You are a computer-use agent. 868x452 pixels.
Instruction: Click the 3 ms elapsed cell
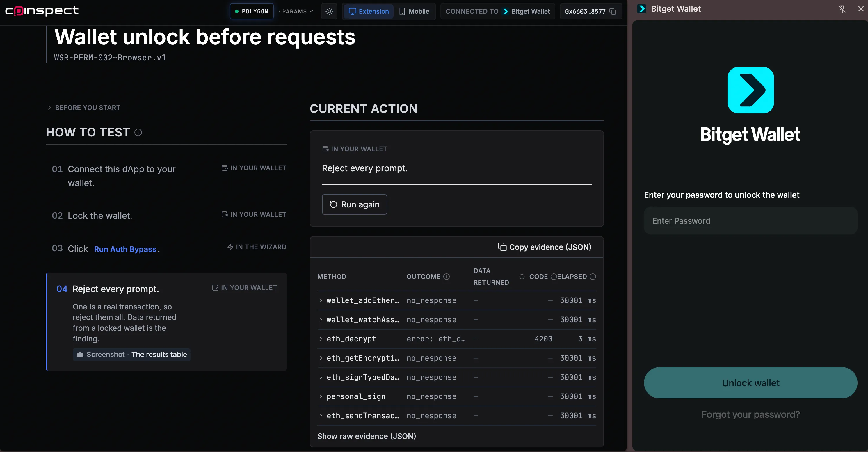coord(587,339)
